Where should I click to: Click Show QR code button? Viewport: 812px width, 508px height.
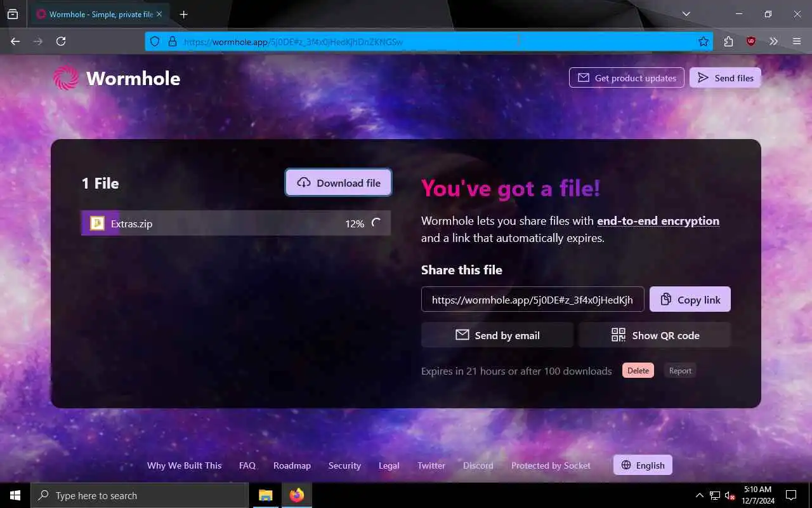coord(655,335)
